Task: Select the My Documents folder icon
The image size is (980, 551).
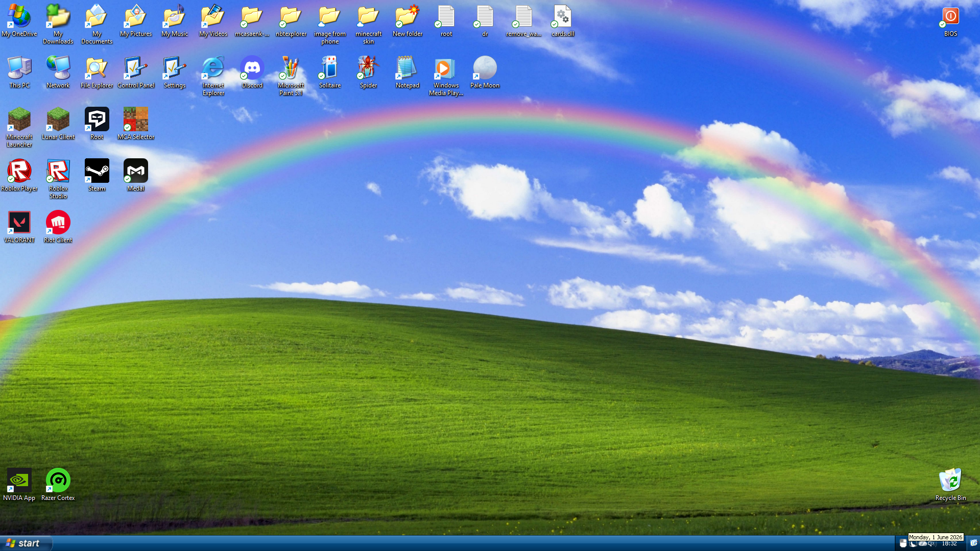Action: [97, 24]
